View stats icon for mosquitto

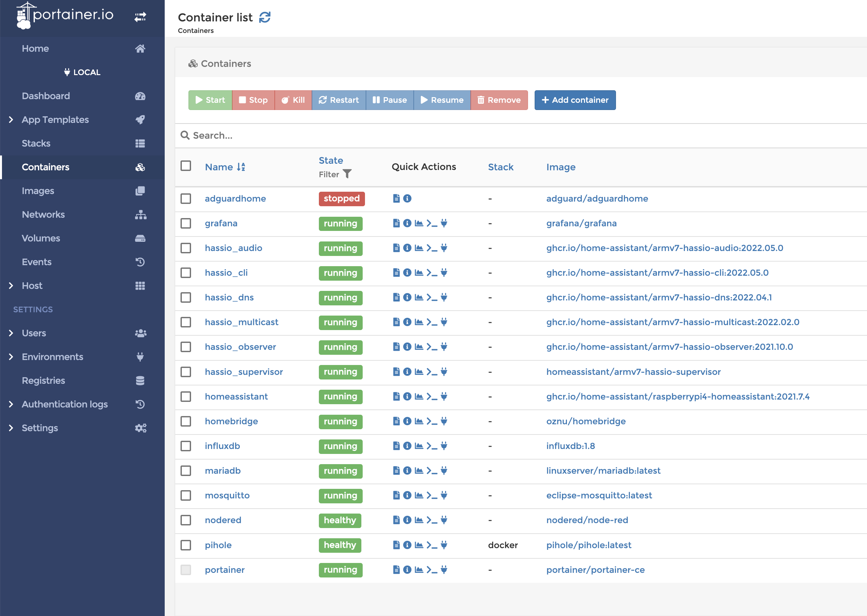pyautogui.click(x=419, y=495)
